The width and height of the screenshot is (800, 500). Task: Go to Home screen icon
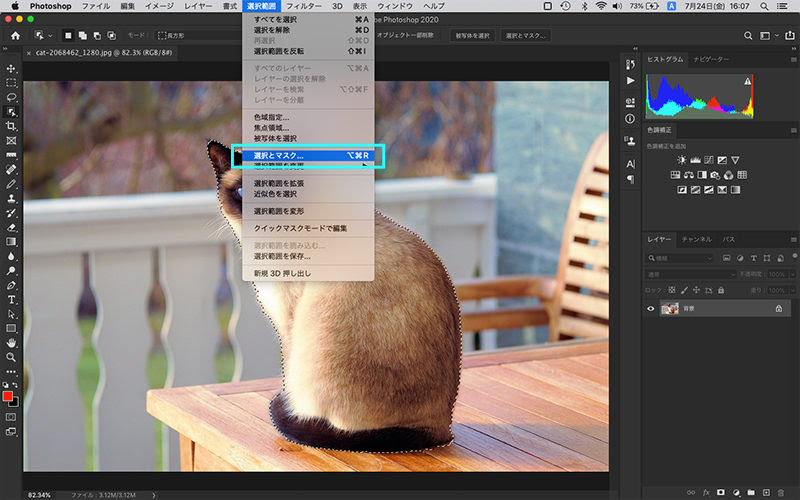16,36
